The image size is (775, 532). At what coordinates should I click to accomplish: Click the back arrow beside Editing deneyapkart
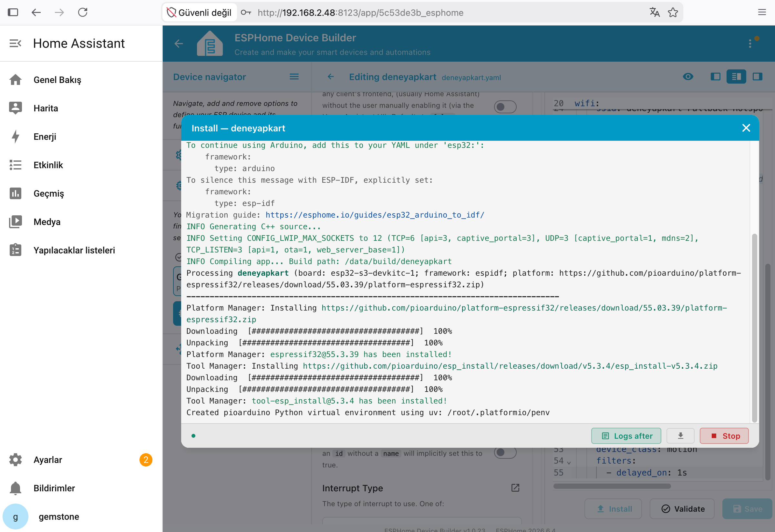330,77
